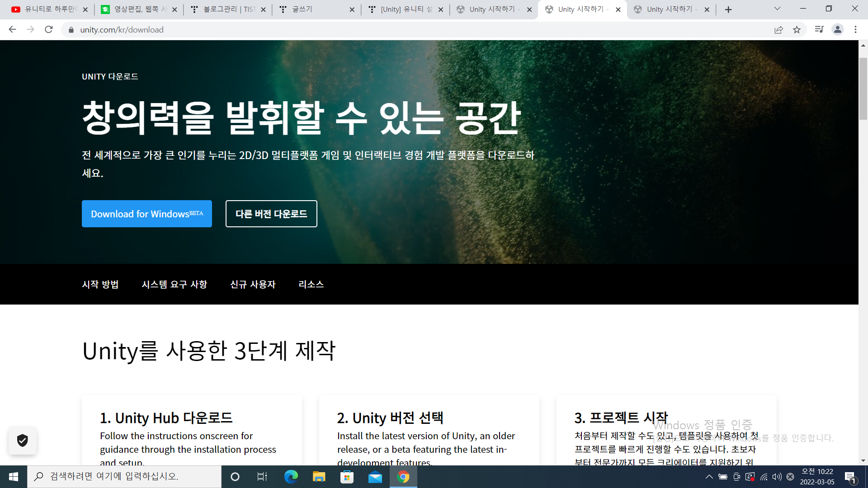
Task: Expand the tab search chevron
Action: (777, 9)
